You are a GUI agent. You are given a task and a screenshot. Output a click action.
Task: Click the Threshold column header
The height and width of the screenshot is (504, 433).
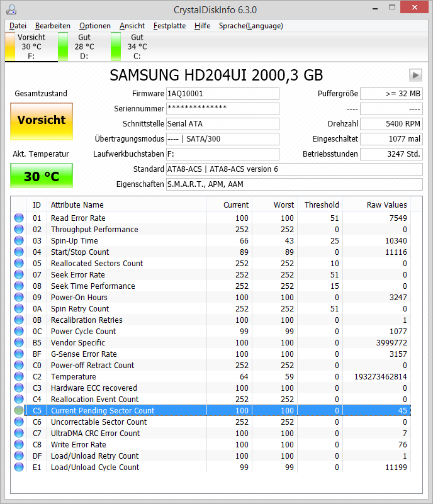(320, 204)
